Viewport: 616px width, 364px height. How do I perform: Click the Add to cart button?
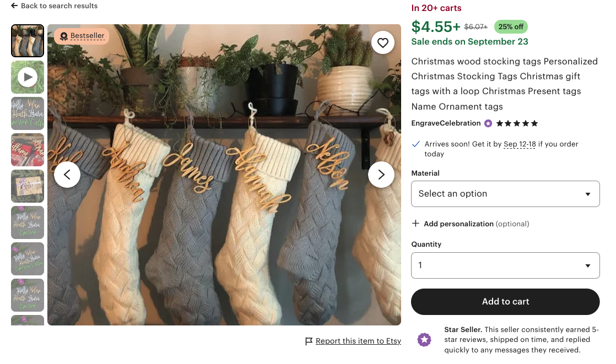pyautogui.click(x=505, y=302)
